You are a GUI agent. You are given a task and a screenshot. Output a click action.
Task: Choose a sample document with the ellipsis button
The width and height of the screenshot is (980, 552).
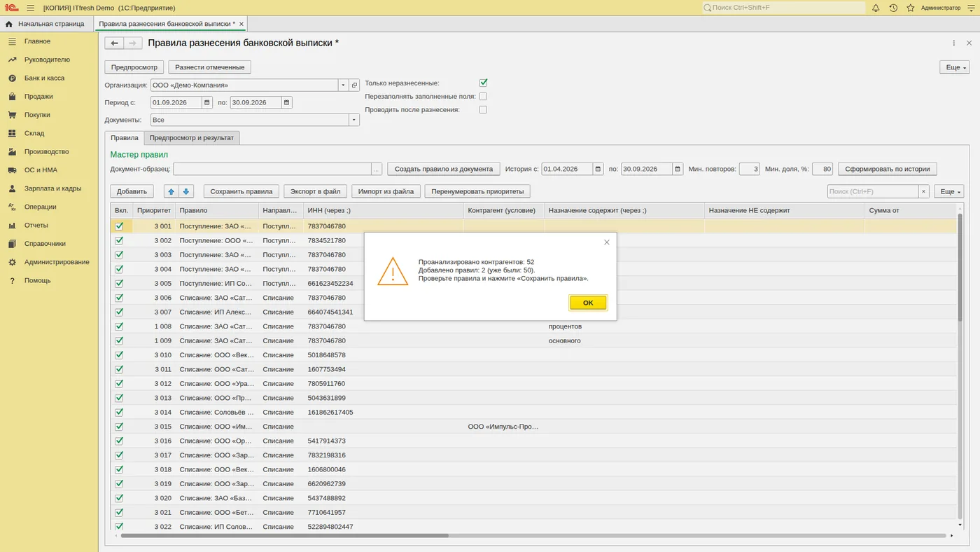(x=377, y=169)
